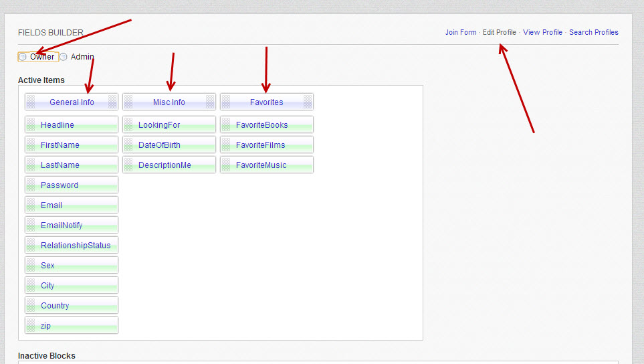
Task: Click drag handle icon on Headline field
Action: pyautogui.click(x=31, y=125)
